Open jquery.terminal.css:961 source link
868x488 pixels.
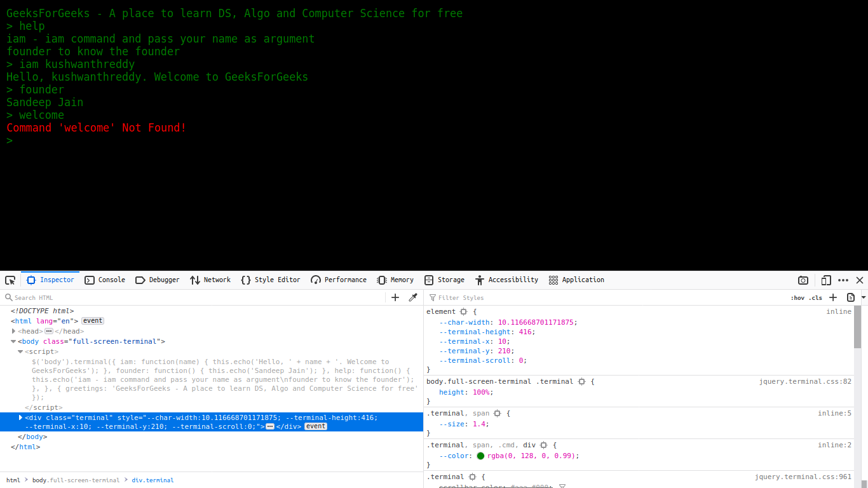(x=803, y=477)
